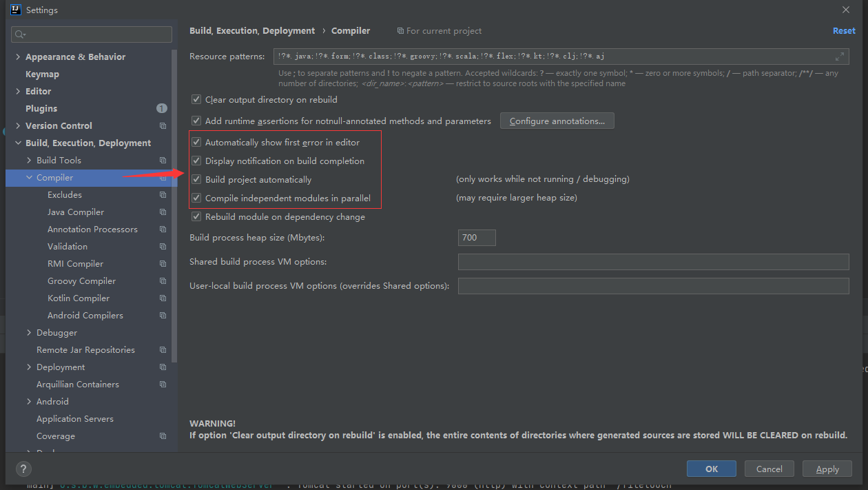Expand the Deployment node

coord(29,367)
